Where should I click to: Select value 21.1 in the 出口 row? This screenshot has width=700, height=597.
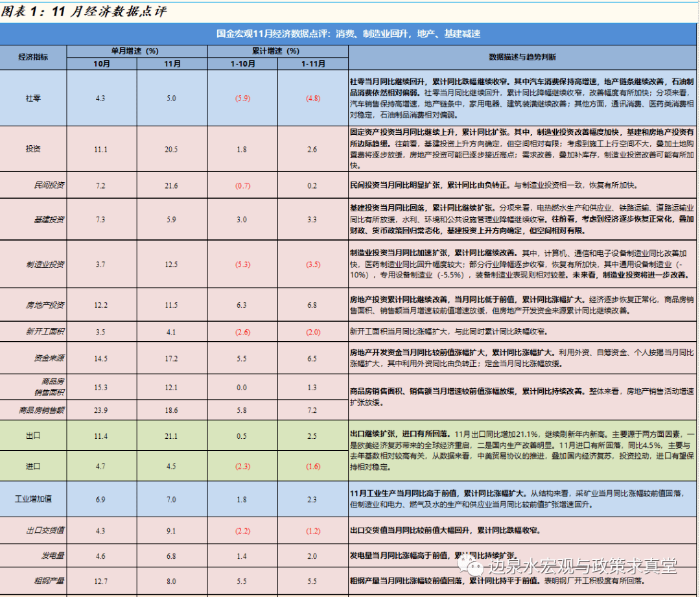tap(171, 436)
